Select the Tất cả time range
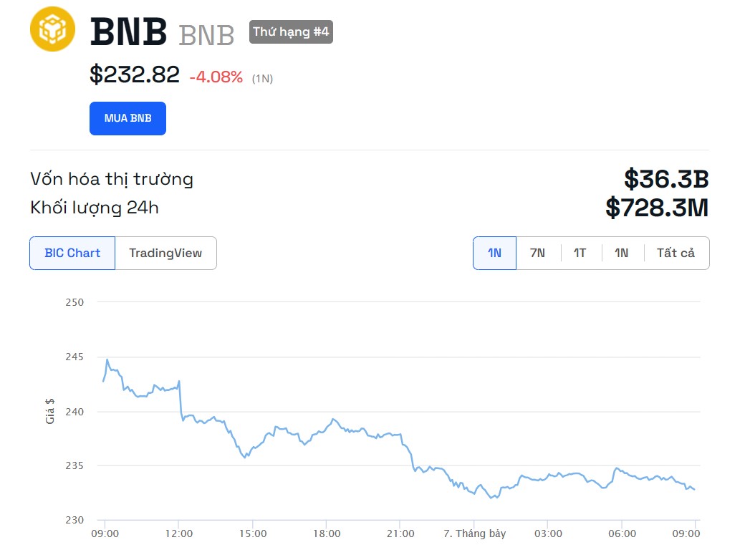750x560 pixels. 676,253
